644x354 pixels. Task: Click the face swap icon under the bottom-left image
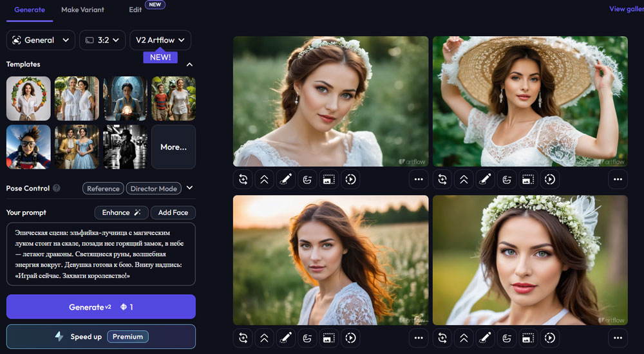307,337
